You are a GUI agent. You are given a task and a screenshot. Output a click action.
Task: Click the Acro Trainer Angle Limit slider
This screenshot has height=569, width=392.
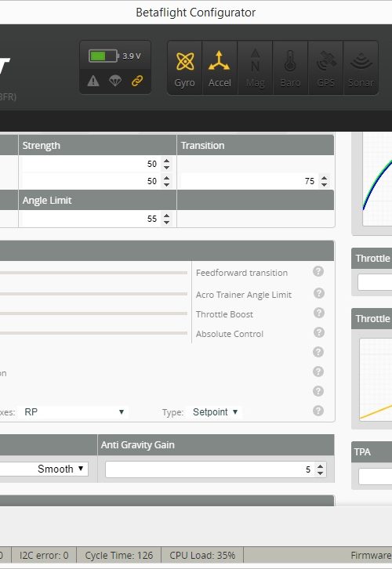(93, 294)
